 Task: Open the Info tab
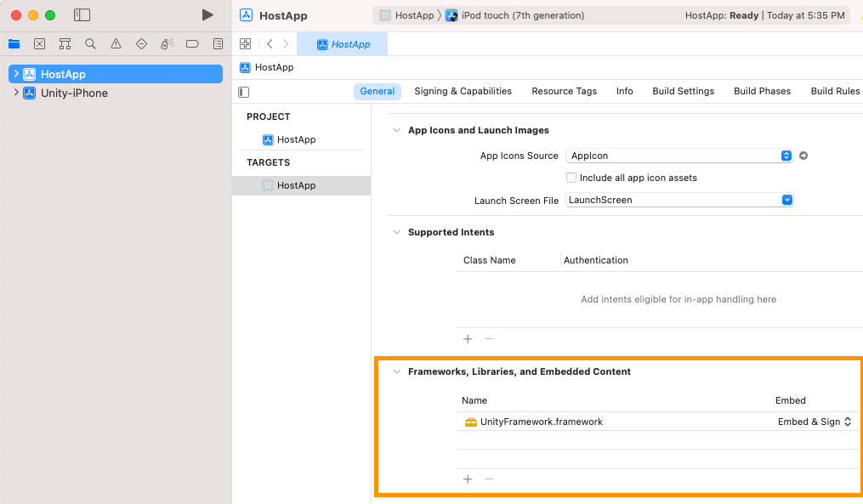coord(624,91)
